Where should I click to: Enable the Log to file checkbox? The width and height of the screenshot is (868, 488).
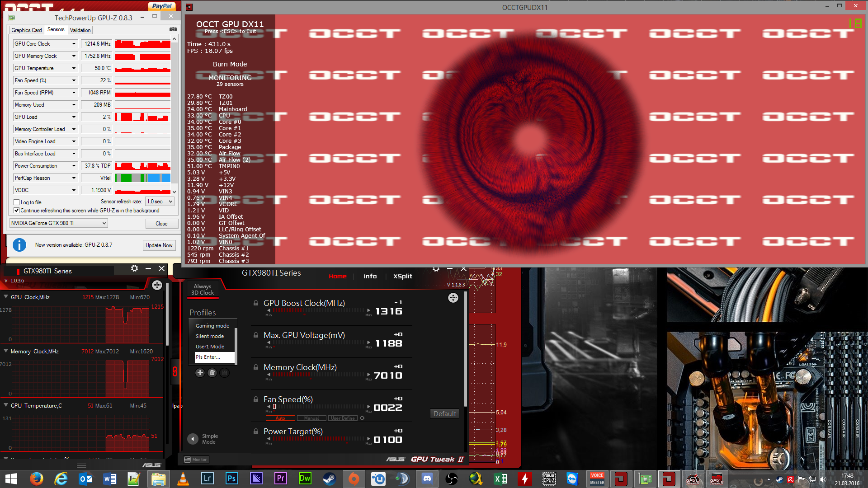pos(17,202)
